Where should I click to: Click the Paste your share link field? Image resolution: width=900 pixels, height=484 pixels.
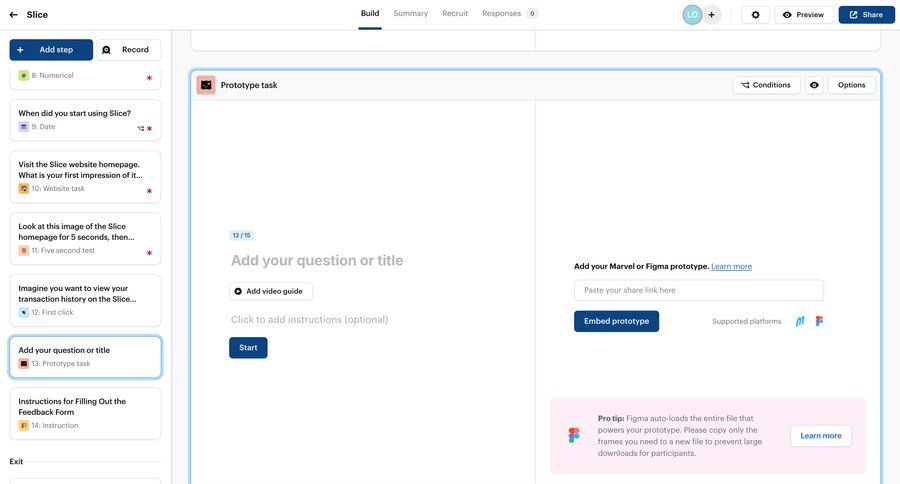coord(698,290)
